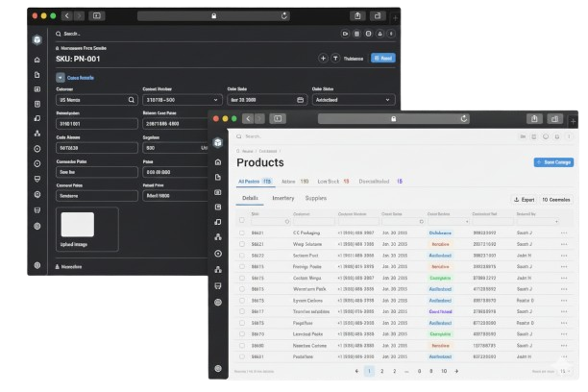This screenshot has height=392, width=588.
Task: Switch to the Inventory sub-tab
Action: click(x=283, y=198)
